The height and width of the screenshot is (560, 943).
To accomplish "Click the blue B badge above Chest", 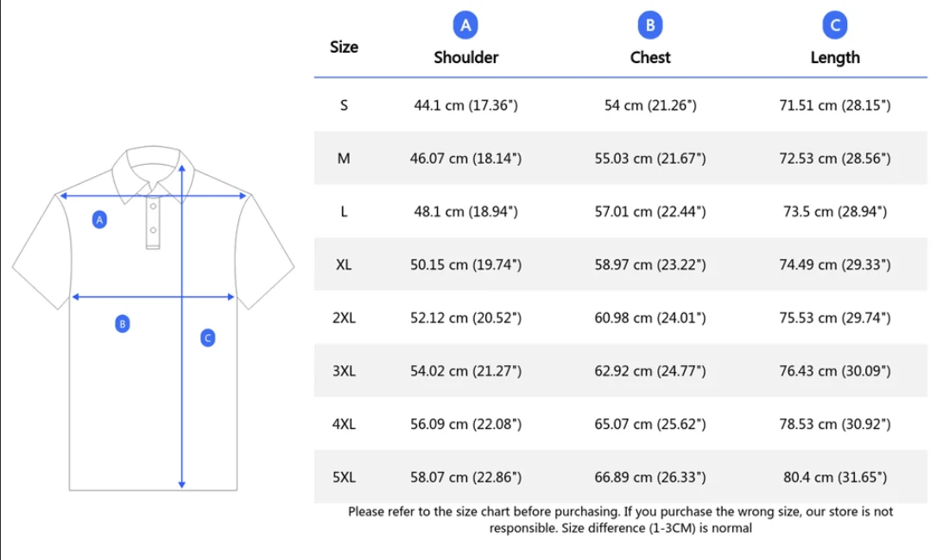I will click(650, 25).
